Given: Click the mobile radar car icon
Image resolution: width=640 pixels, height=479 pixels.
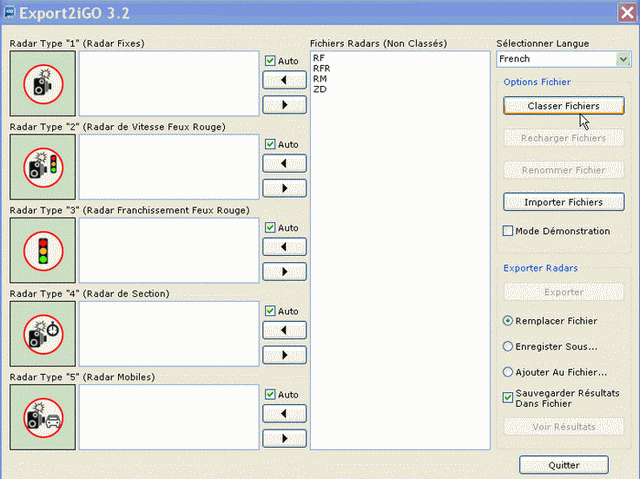Looking at the screenshot, I should pos(43,416).
